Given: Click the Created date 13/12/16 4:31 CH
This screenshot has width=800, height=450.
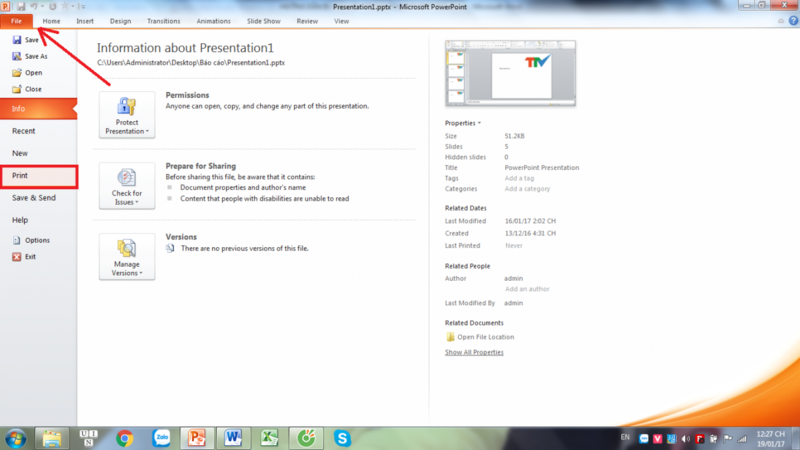Looking at the screenshot, I should pyautogui.click(x=530, y=233).
